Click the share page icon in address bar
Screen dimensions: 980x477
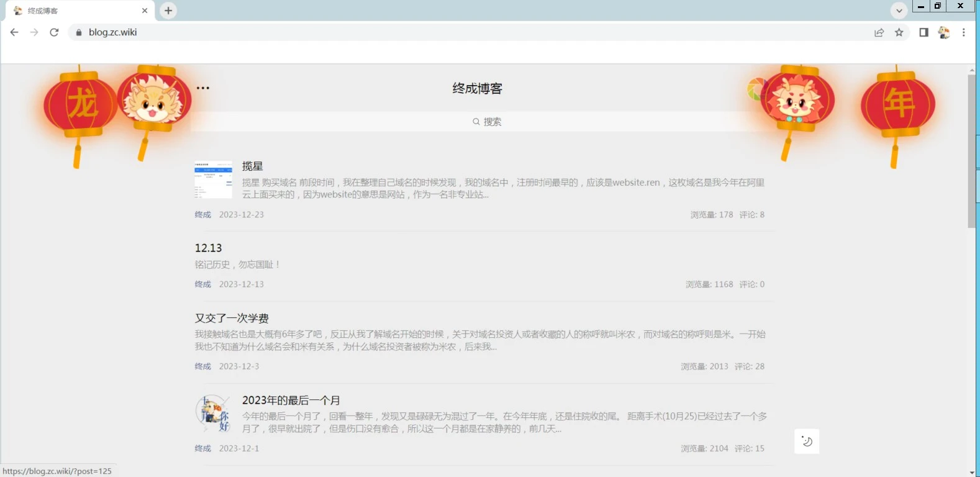coord(879,32)
